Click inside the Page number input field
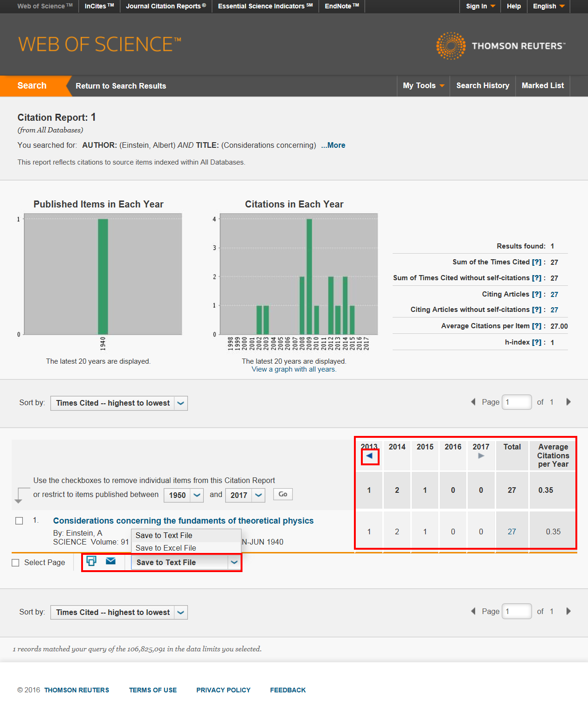The height and width of the screenshot is (718, 588). 516,401
